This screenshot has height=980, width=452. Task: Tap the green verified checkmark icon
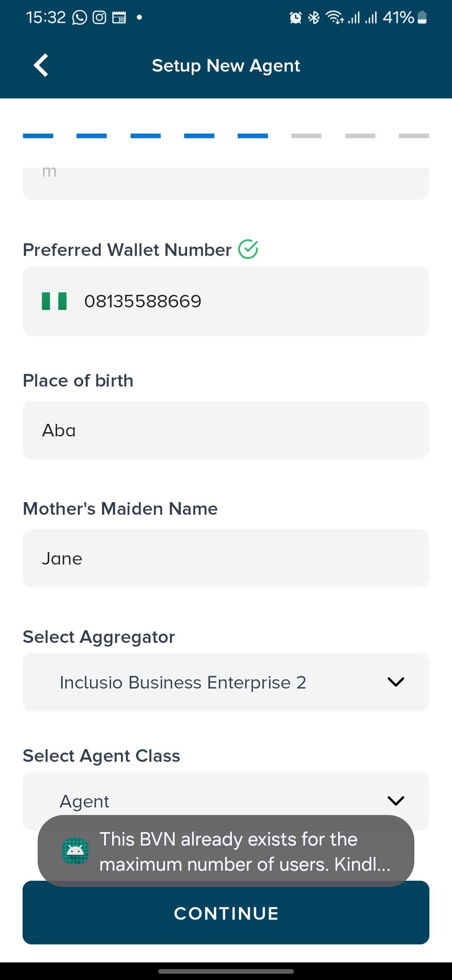point(248,249)
